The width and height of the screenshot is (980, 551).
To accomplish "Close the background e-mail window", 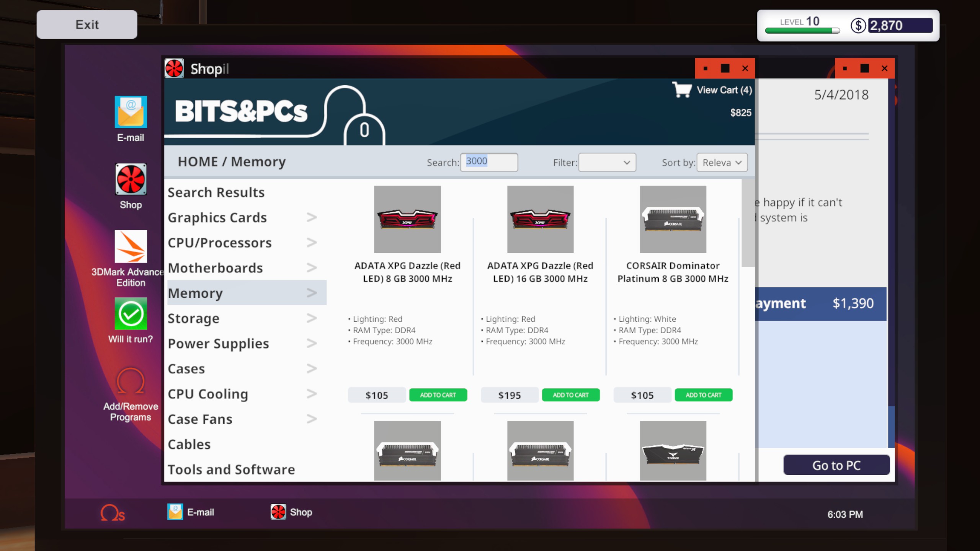I will click(884, 68).
